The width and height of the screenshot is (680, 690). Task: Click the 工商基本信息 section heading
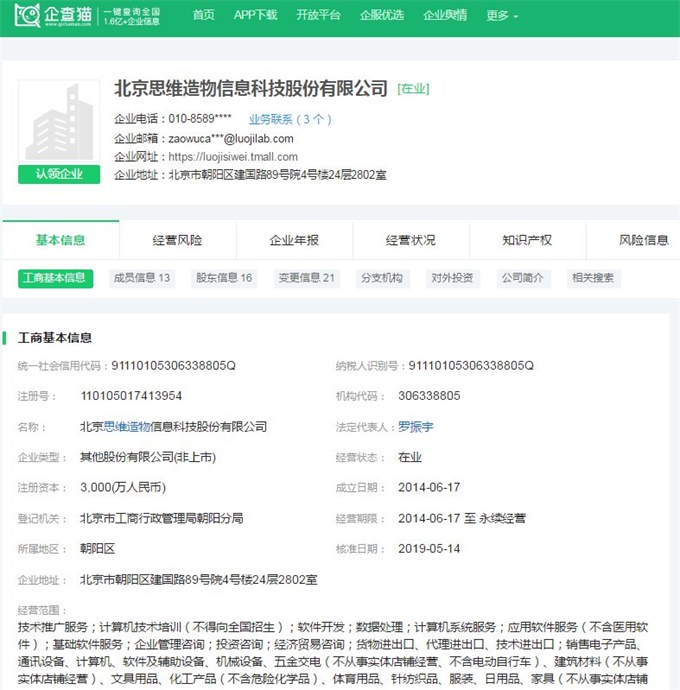coord(55,338)
